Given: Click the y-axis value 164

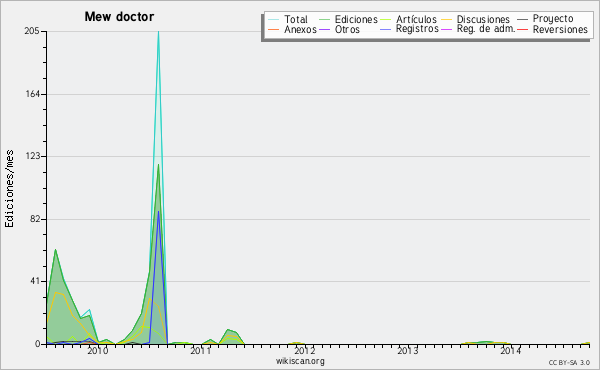Looking at the screenshot, I should (33, 94).
